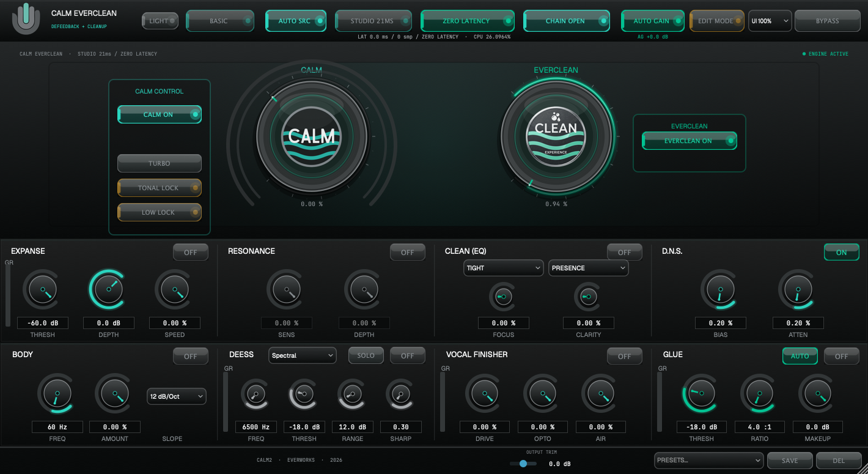This screenshot has height=474, width=868.
Task: Toggle AUTO SRC
Action: pos(296,21)
